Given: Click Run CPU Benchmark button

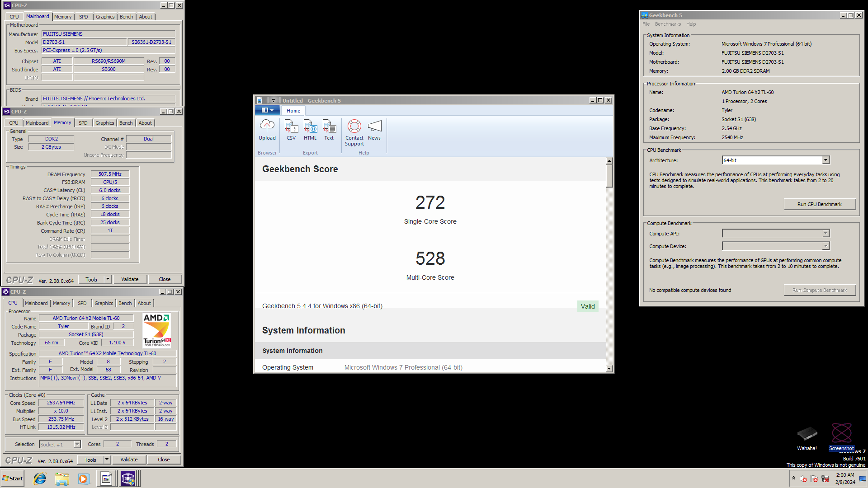Looking at the screenshot, I should (819, 204).
